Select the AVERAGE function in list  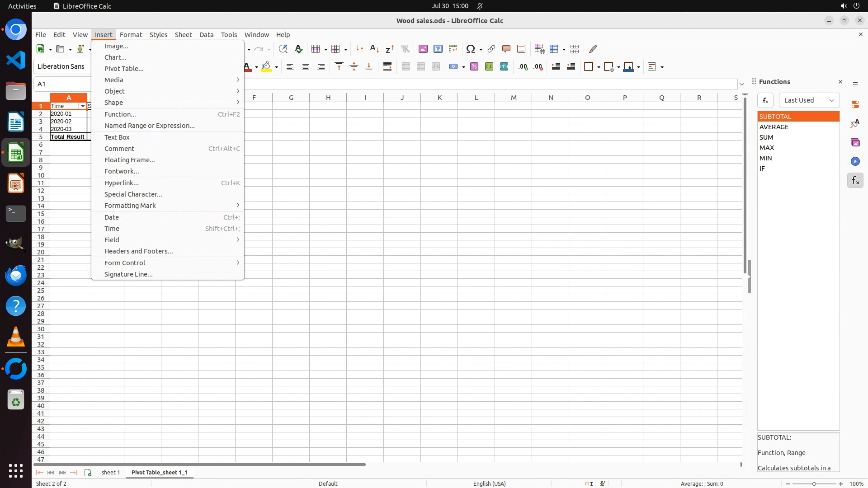tap(774, 127)
